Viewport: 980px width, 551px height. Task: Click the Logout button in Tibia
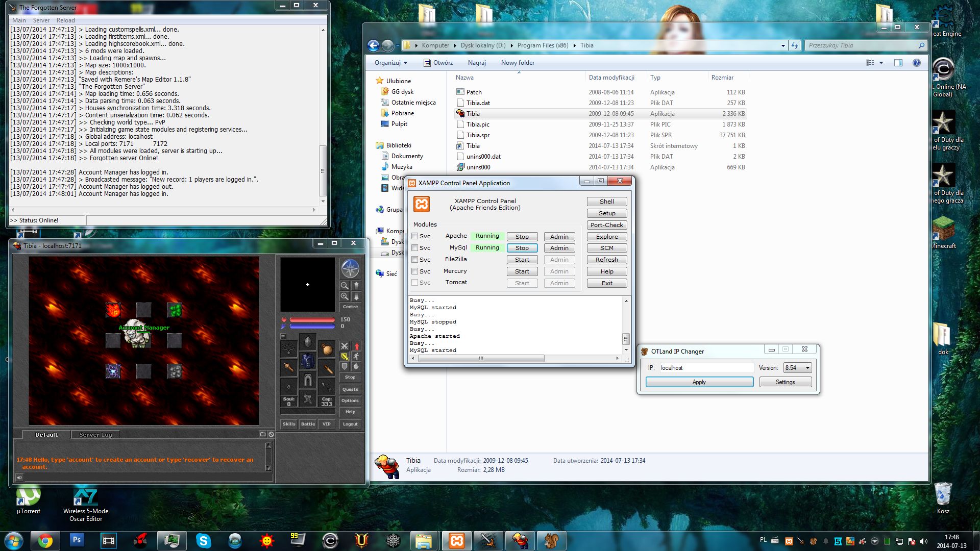[x=350, y=424]
